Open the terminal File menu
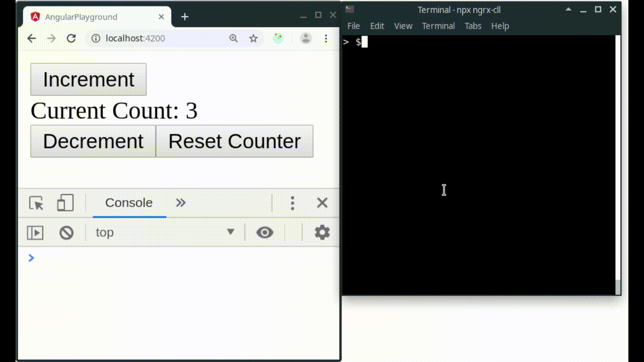The height and width of the screenshot is (362, 644). click(x=354, y=26)
